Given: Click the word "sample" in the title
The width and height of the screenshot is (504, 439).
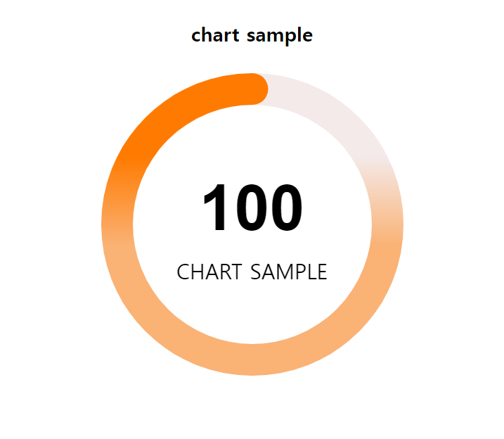Looking at the screenshot, I should [280, 35].
